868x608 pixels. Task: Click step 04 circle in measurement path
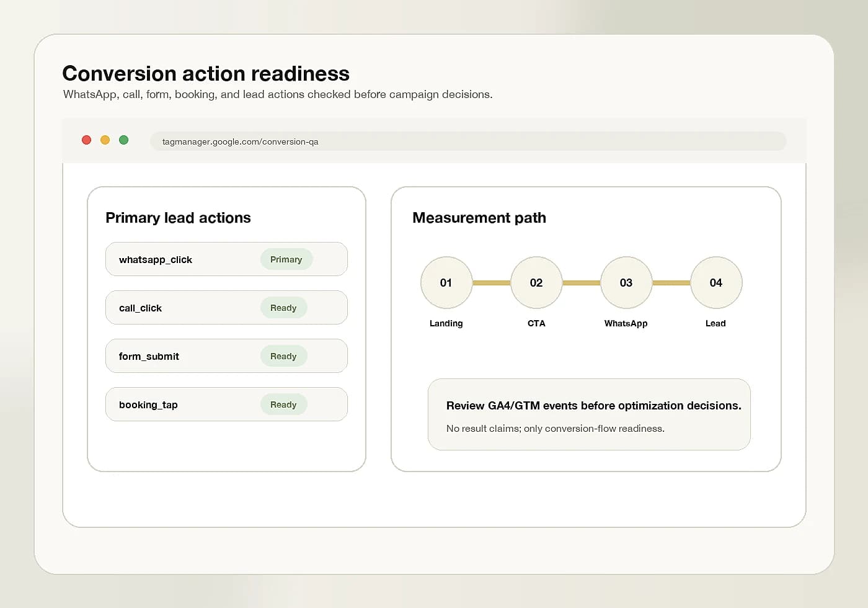716,283
